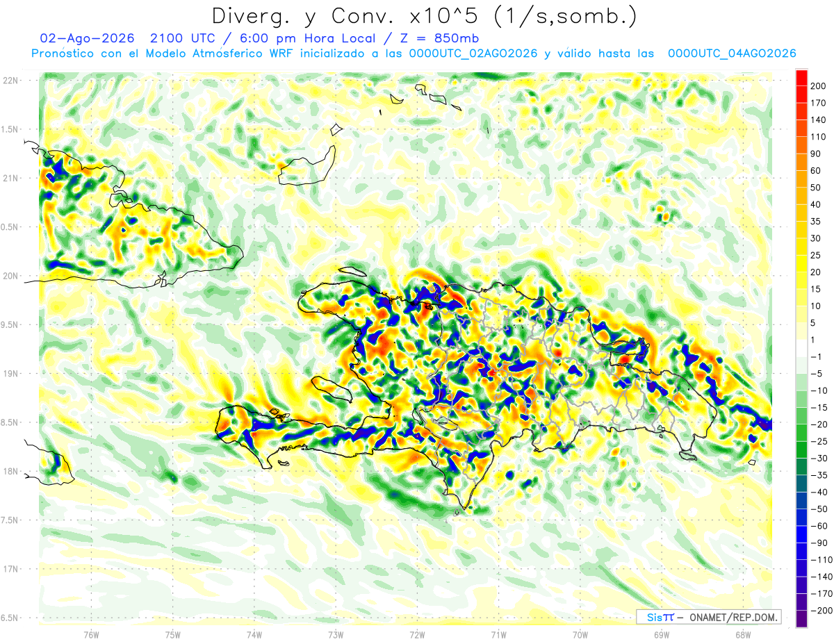Click the title 'Diverg. y Conv. x10^5 (1/s,somb.)'
This screenshot has width=834, height=644.
(424, 16)
